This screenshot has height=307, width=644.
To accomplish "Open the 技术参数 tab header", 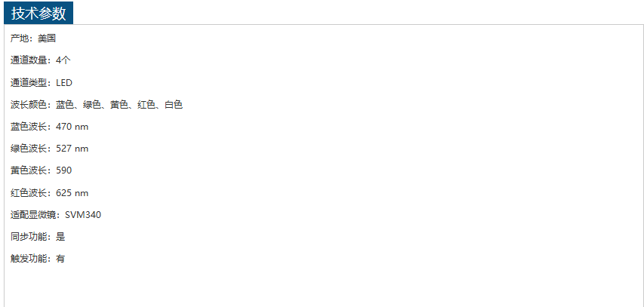I will click(x=39, y=13).
